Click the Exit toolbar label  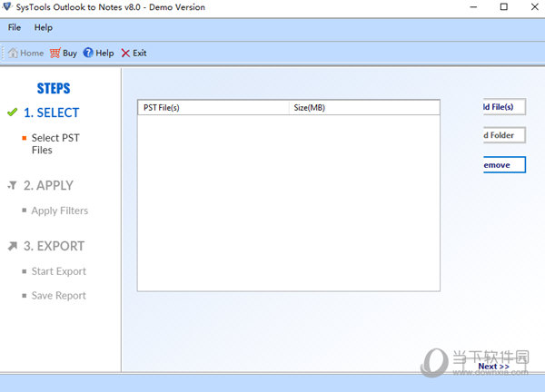[x=139, y=54]
